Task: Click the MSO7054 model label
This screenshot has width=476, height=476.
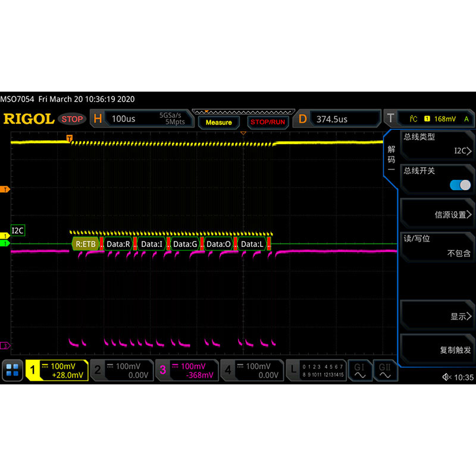Action: coord(17,99)
